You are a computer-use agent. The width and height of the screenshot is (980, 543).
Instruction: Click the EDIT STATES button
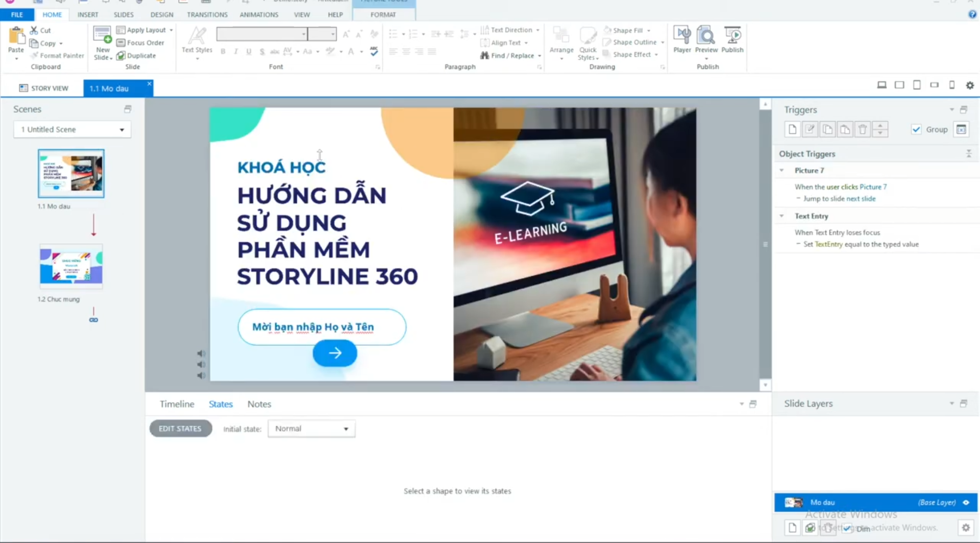click(x=180, y=428)
